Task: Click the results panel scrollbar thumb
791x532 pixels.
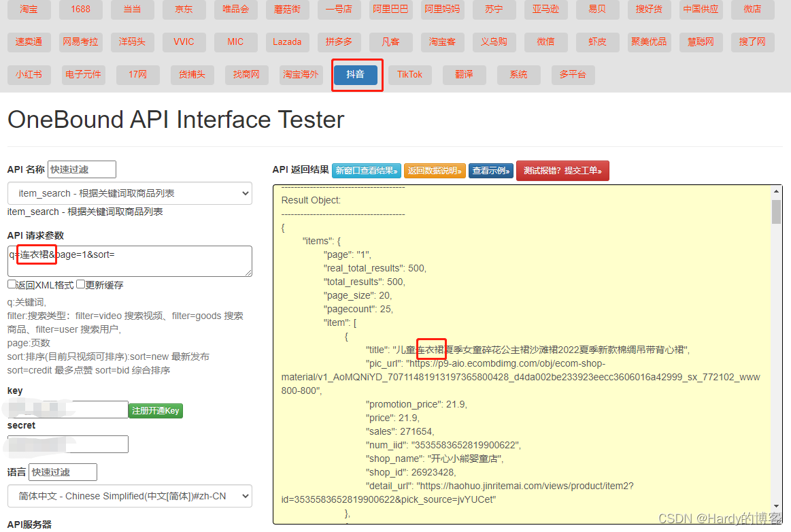Action: 776,212
